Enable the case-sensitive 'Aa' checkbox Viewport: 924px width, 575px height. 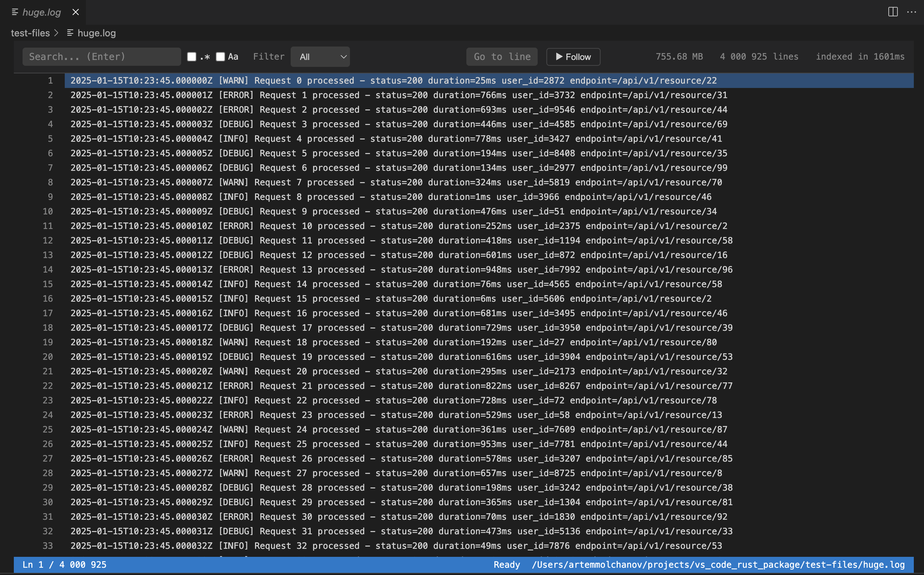(220, 56)
